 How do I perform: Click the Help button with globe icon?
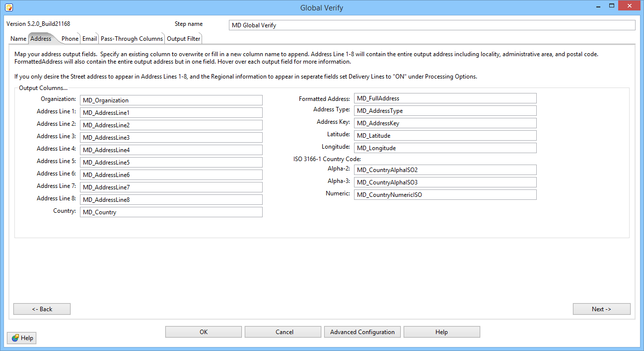click(x=22, y=338)
